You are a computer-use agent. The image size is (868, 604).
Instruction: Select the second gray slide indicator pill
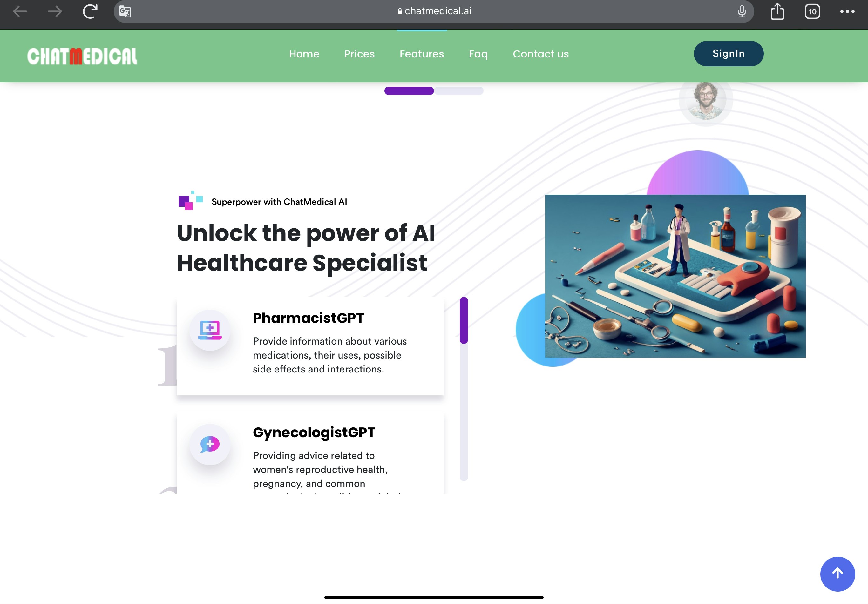(458, 91)
